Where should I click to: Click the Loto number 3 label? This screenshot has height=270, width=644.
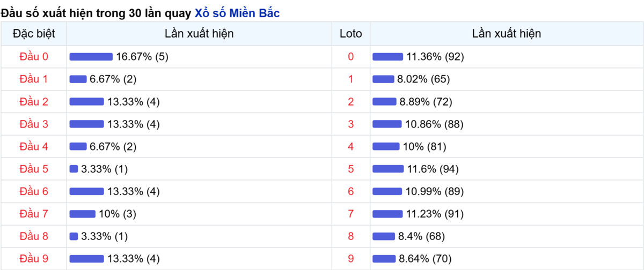(x=351, y=124)
